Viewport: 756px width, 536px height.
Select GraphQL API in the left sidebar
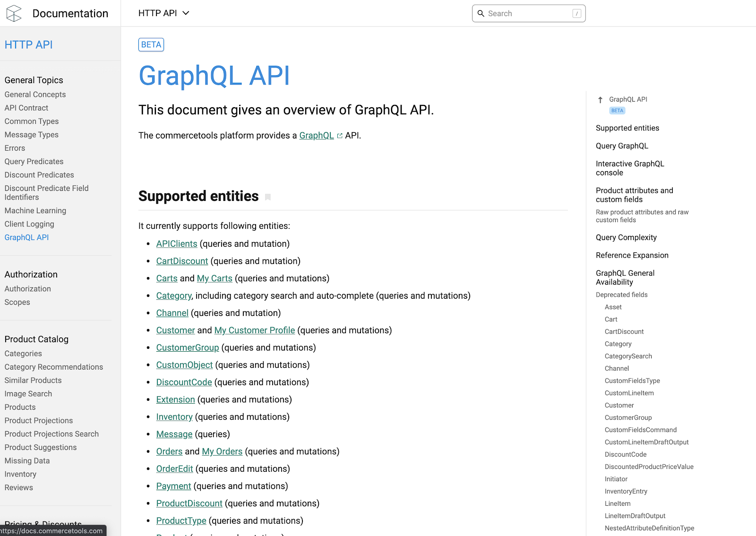[26, 237]
